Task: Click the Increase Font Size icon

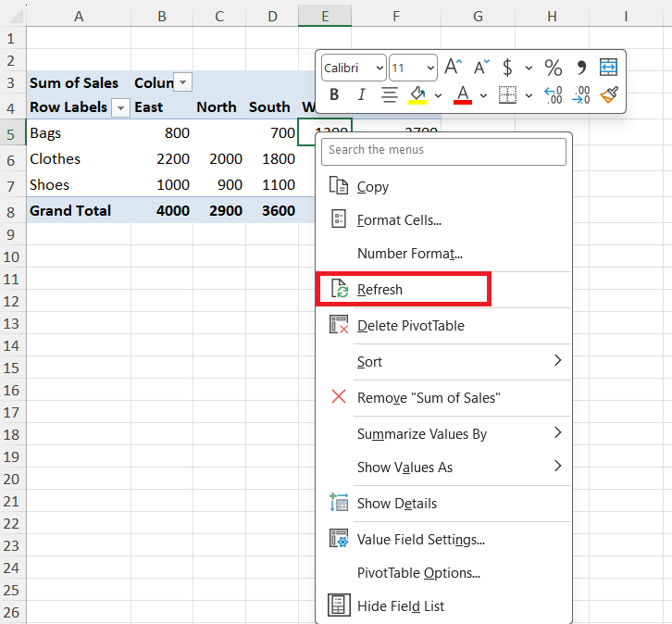Action: pos(453,68)
